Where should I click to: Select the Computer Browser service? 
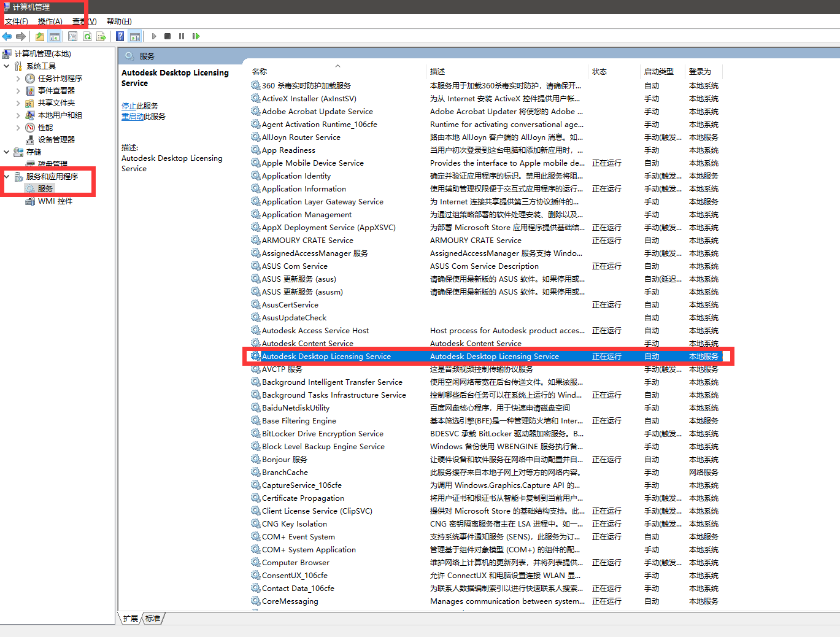[487, 563]
